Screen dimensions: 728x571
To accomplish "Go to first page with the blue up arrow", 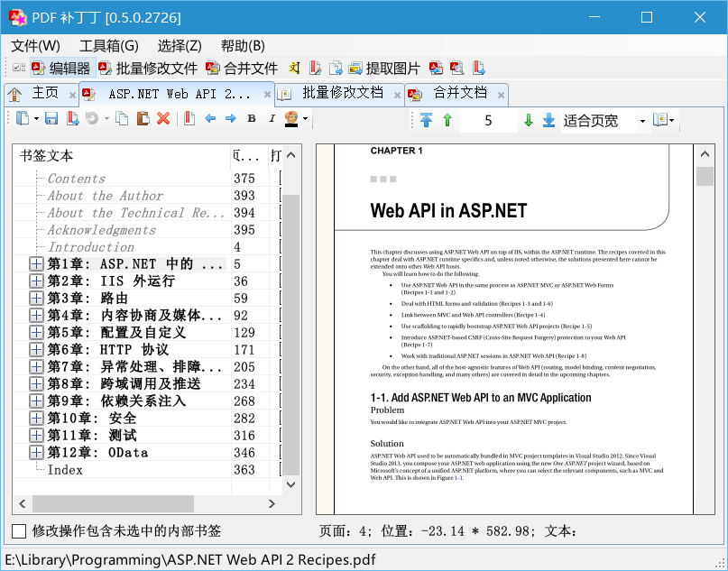I will pyautogui.click(x=426, y=120).
